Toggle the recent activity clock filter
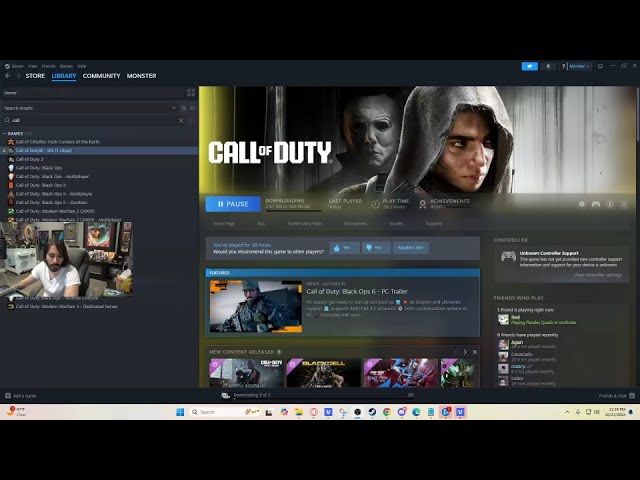The image size is (640, 480). 184,108
